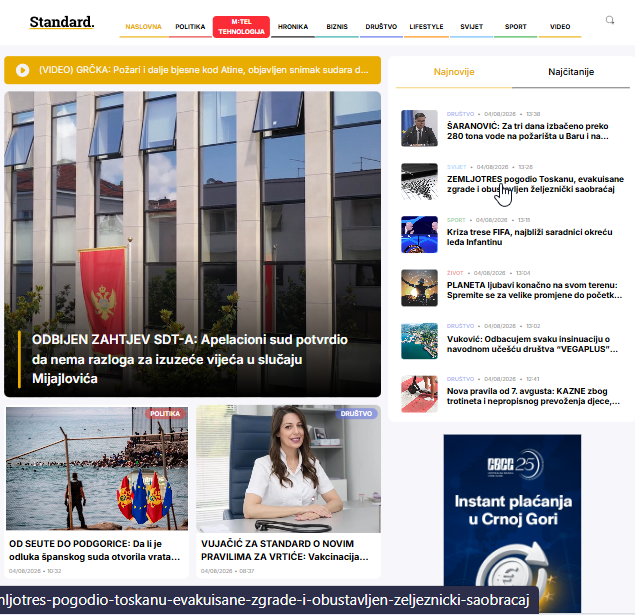Open the Vuković VEGAPLUS headline

coord(532,344)
